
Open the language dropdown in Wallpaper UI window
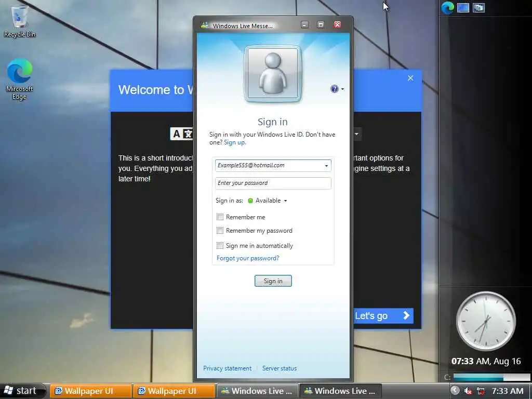tap(356, 134)
